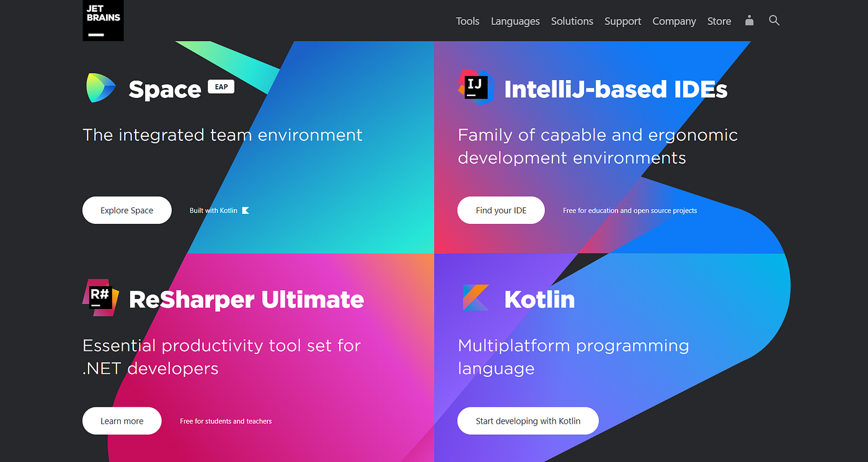This screenshot has height=462, width=868.
Task: Click the Kotlin heading text
Action: coord(539,300)
